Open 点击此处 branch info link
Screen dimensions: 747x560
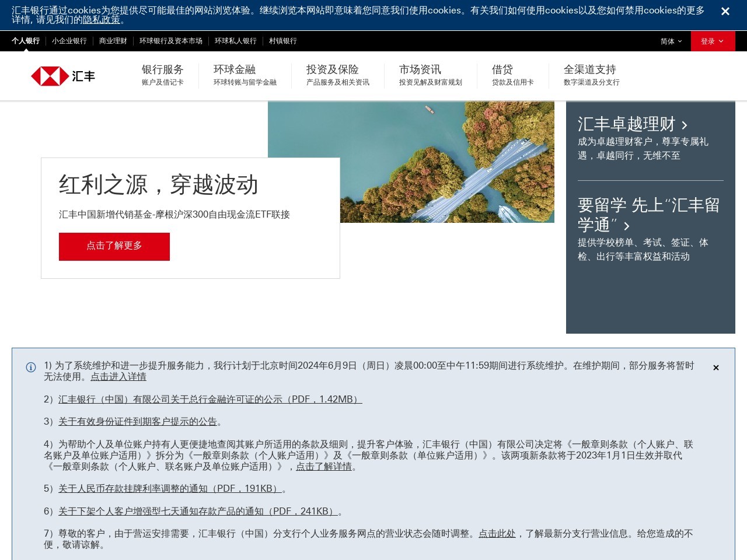pyautogui.click(x=497, y=534)
